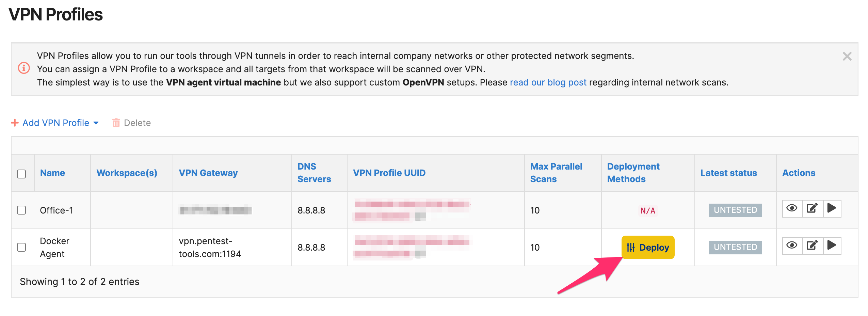Edit the Docker Agent profile

coord(813,246)
